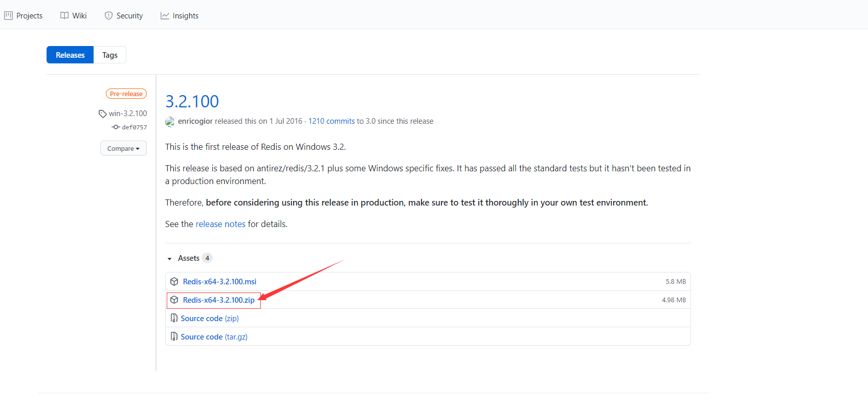Click the commit icon beside def0757

[116, 127]
